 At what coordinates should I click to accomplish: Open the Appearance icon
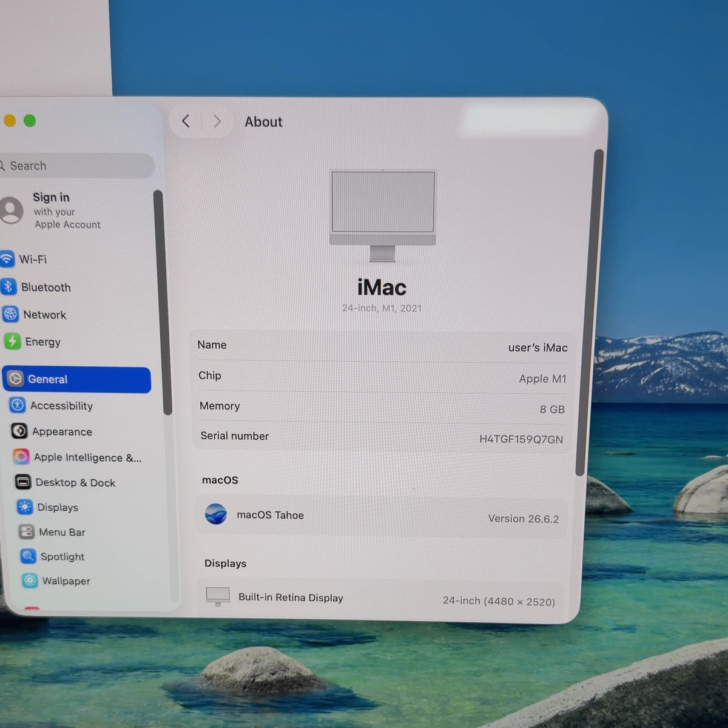[x=19, y=431]
